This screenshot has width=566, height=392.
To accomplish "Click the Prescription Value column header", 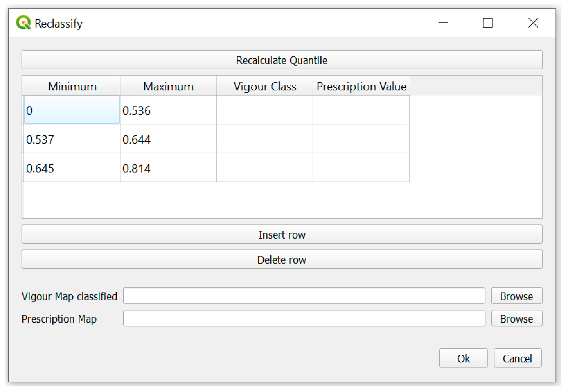I will tap(361, 86).
